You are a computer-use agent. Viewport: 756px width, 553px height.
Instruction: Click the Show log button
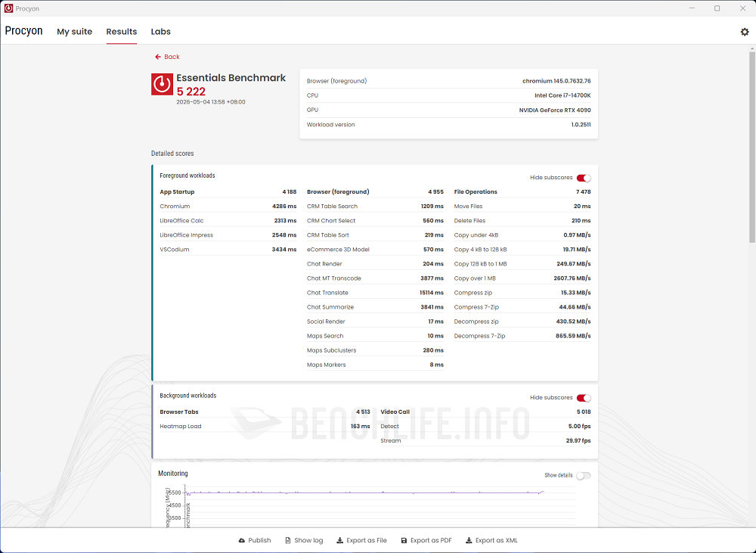click(304, 540)
